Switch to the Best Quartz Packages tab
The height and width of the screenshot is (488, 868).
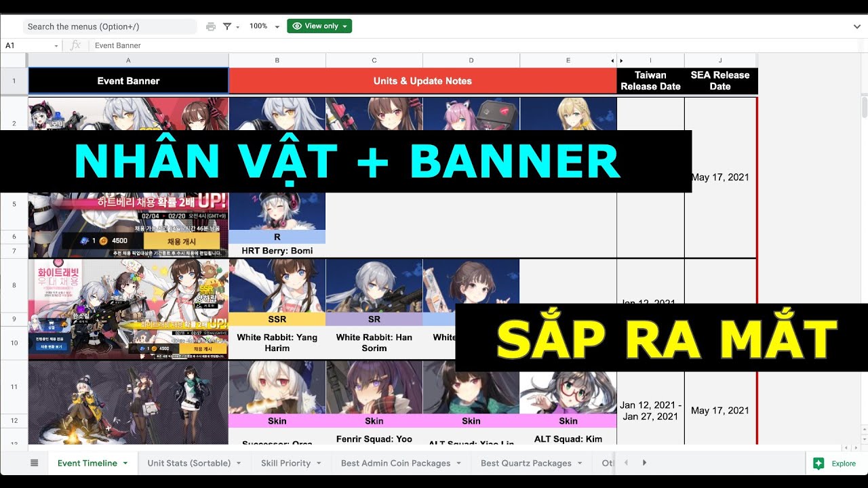point(526,463)
